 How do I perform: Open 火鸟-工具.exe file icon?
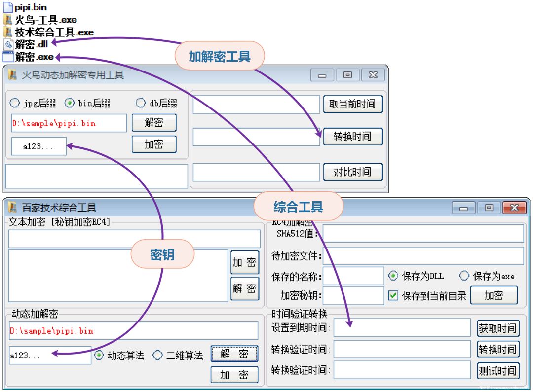point(8,20)
